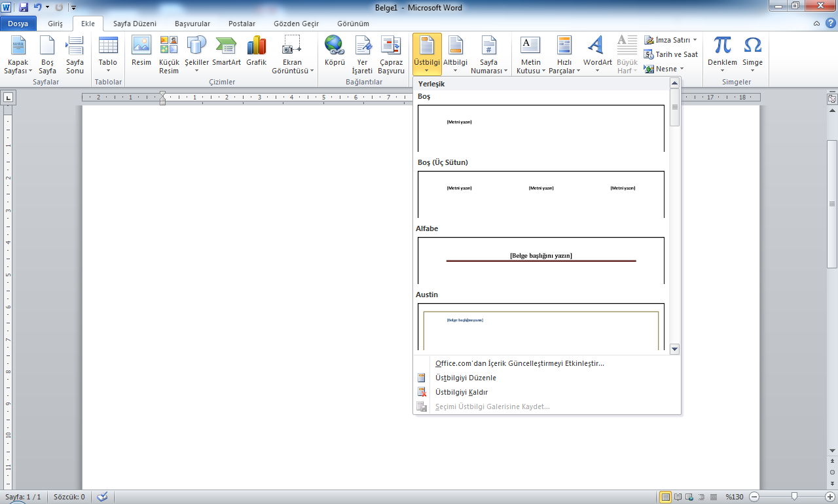Expand the Undo history dropdown arrow
The height and width of the screenshot is (504, 838).
point(47,7)
